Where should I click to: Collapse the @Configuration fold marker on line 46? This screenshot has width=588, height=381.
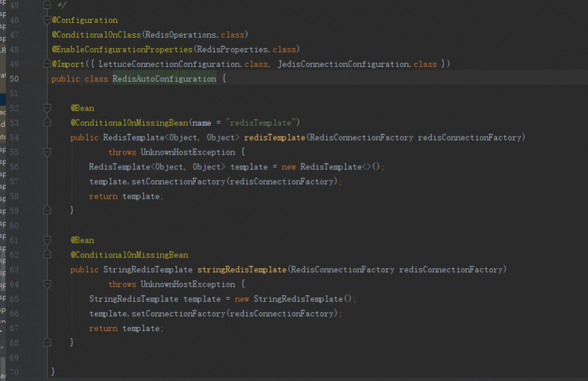tap(47, 20)
